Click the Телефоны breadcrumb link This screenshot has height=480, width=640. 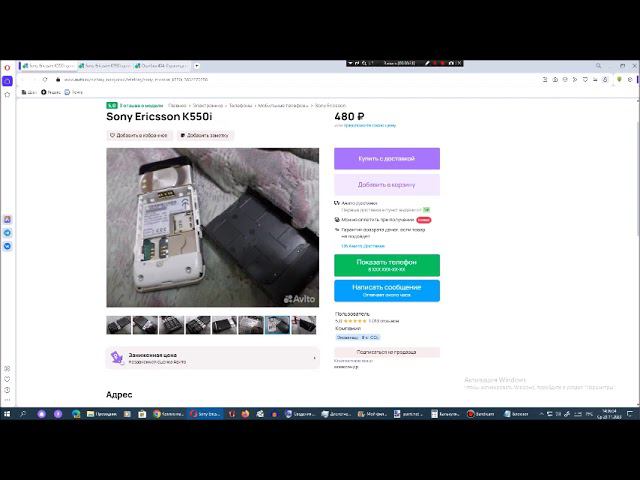coord(240,106)
